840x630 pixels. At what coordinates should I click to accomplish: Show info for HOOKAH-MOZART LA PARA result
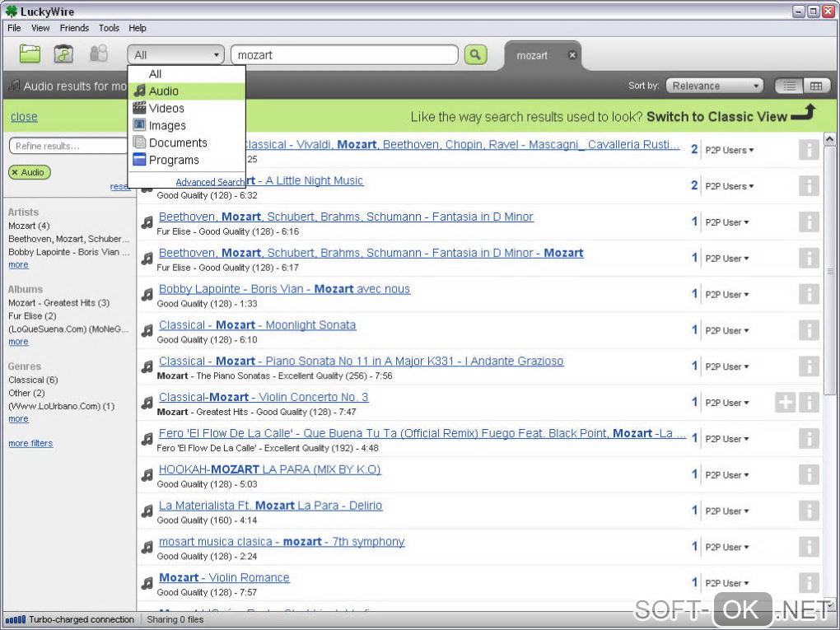[x=809, y=474]
